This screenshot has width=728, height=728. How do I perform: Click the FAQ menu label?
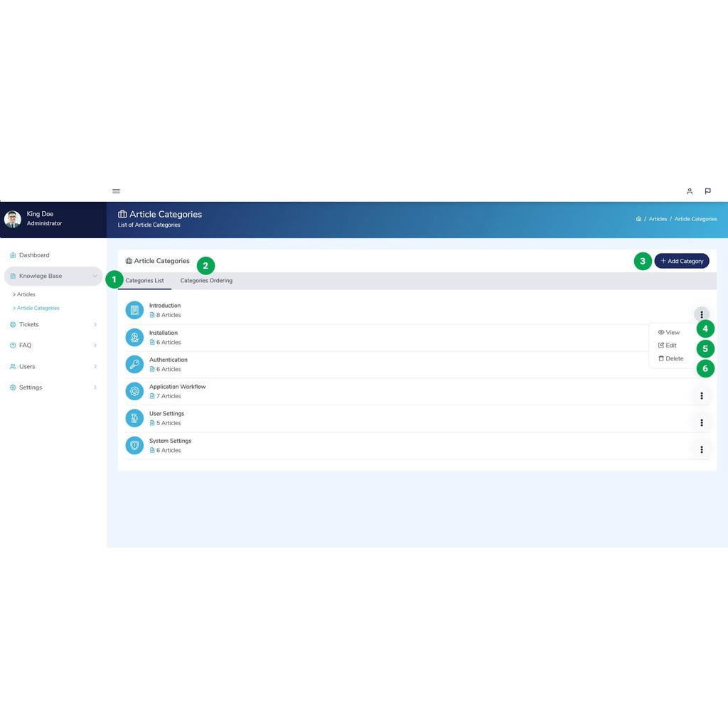tap(25, 346)
